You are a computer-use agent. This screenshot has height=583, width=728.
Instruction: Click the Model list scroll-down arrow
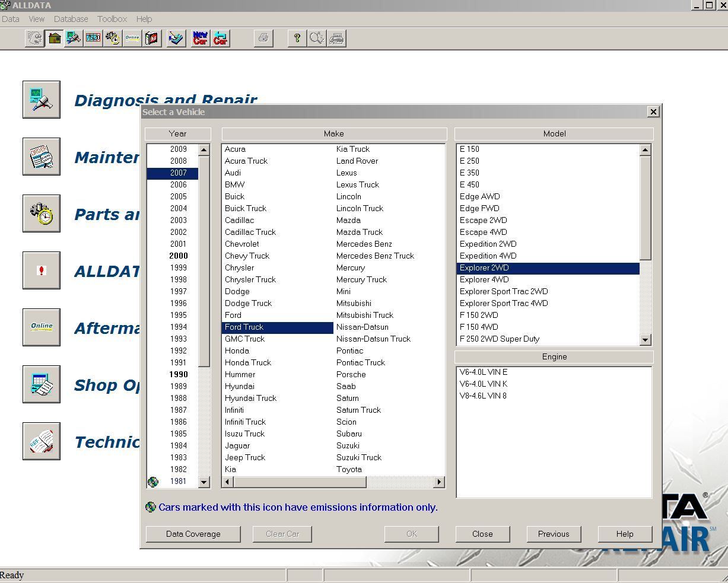click(x=646, y=340)
